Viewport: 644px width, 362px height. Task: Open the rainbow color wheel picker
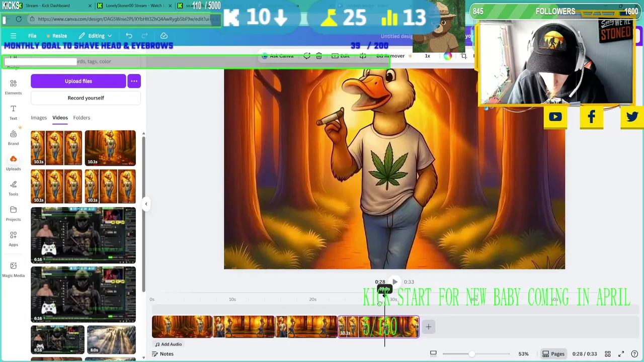click(x=448, y=56)
